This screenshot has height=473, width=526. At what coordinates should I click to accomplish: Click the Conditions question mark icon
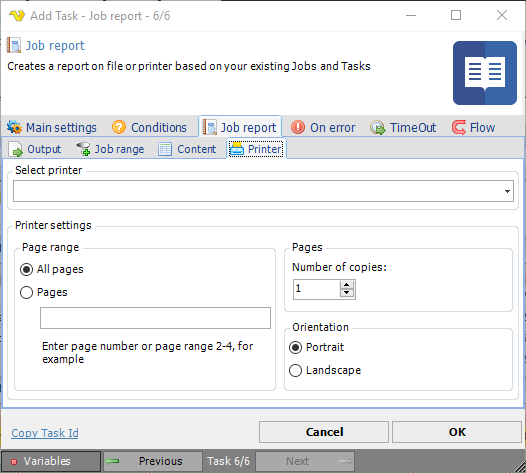tap(119, 127)
